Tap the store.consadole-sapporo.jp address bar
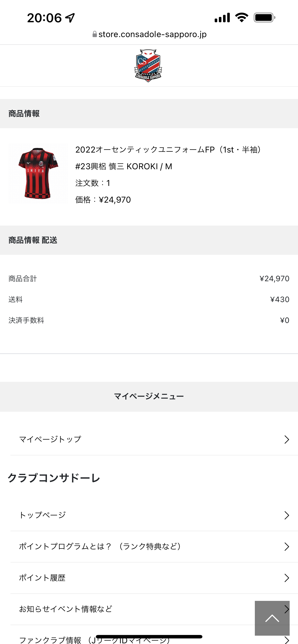 [152, 34]
